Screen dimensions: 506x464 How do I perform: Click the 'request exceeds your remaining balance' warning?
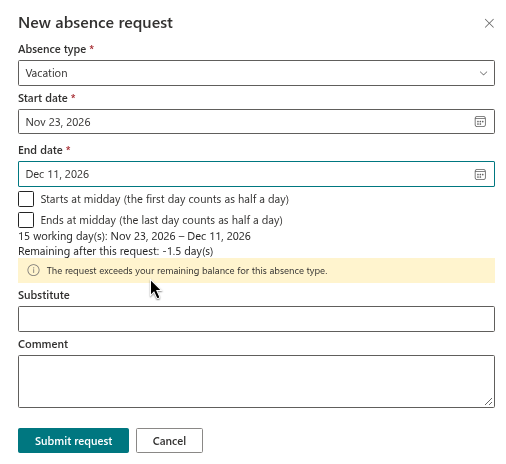[256, 270]
